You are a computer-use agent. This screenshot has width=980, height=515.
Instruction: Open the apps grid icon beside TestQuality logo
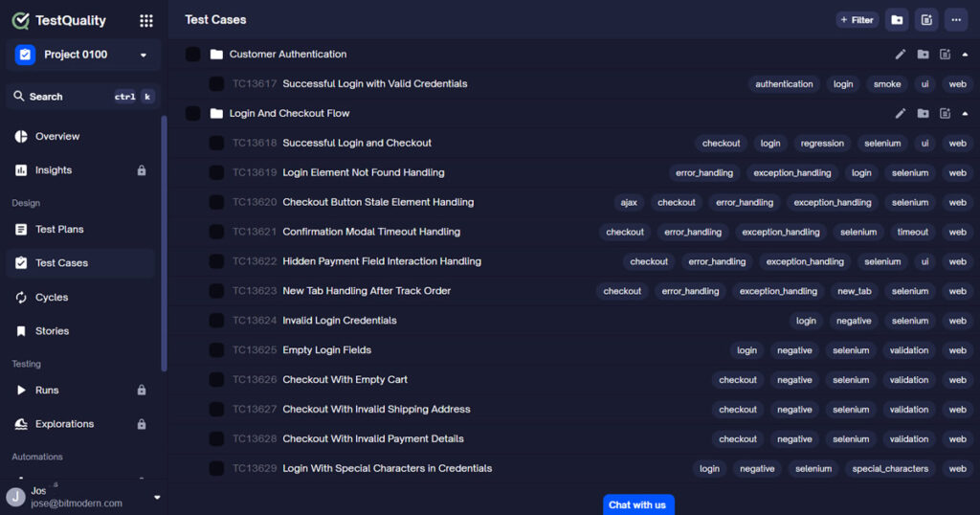pyautogui.click(x=145, y=20)
